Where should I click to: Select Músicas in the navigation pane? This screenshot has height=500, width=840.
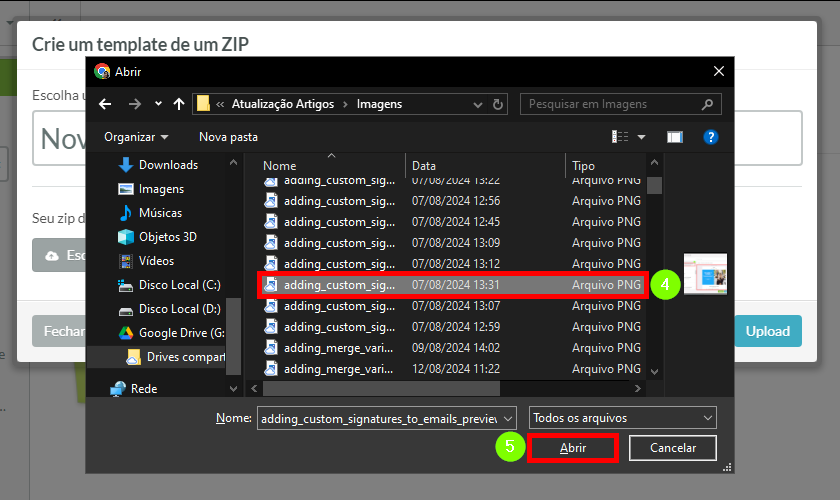[150, 213]
